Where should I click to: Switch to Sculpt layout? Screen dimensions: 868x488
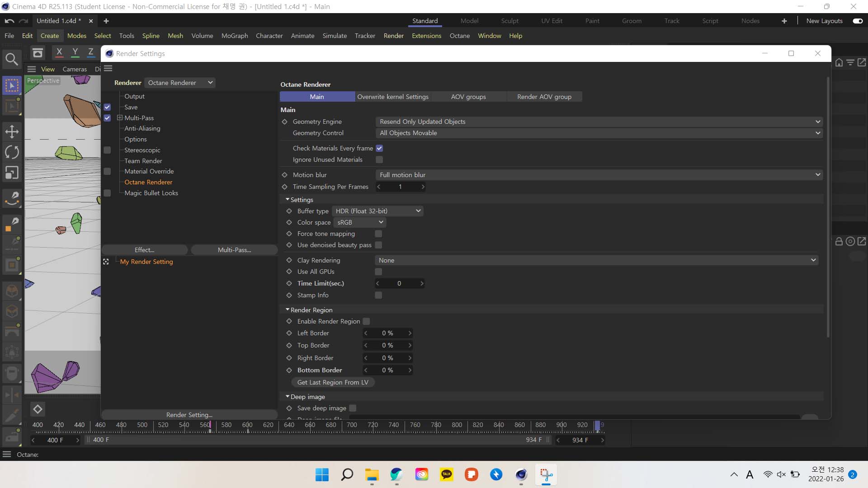(x=509, y=21)
